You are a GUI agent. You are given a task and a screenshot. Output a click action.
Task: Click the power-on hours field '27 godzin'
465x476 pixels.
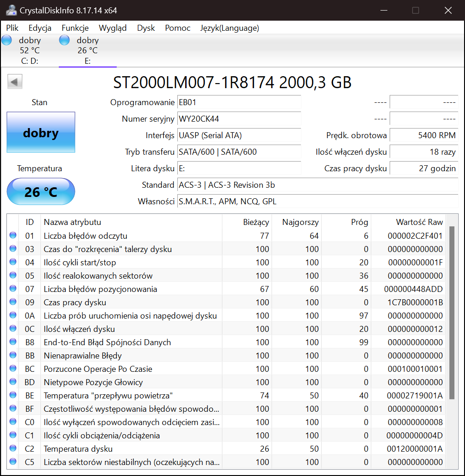pyautogui.click(x=424, y=168)
